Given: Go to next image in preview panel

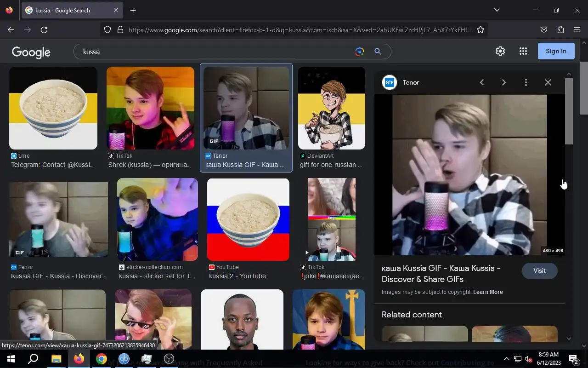Looking at the screenshot, I should (x=503, y=82).
